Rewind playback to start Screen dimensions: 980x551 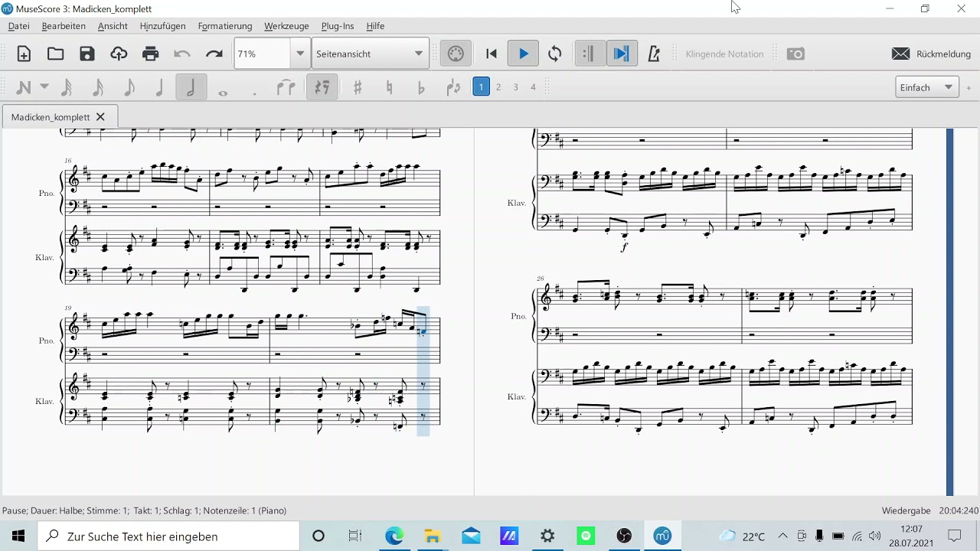[492, 54]
